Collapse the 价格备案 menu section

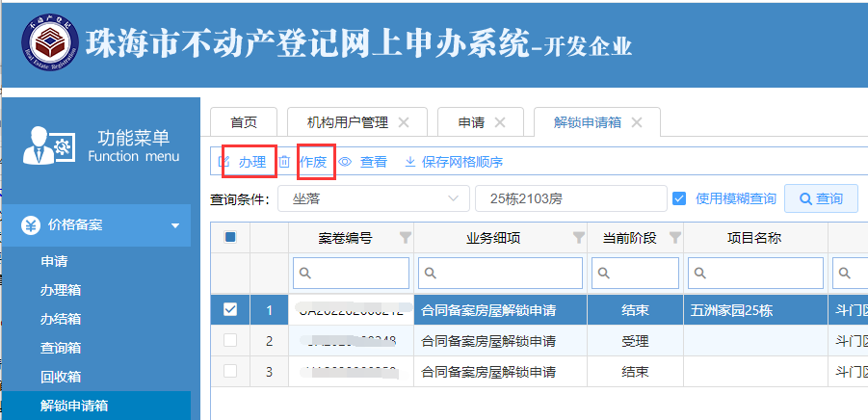(174, 225)
